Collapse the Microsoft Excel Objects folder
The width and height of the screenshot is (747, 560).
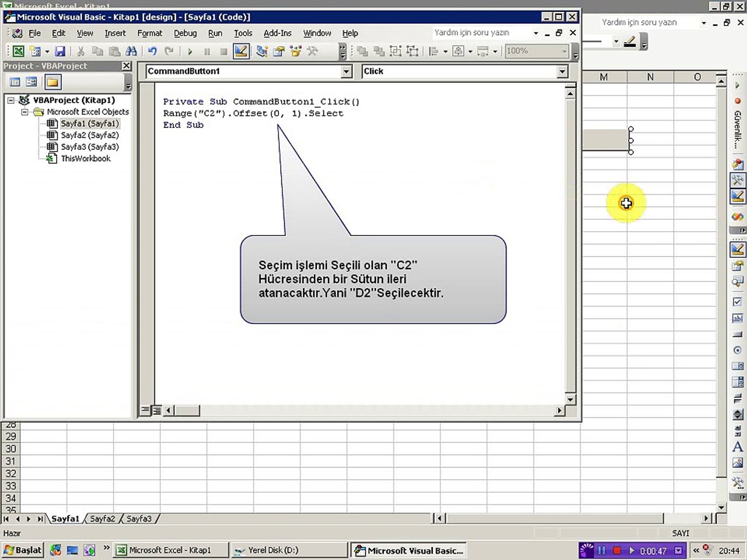[24, 112]
